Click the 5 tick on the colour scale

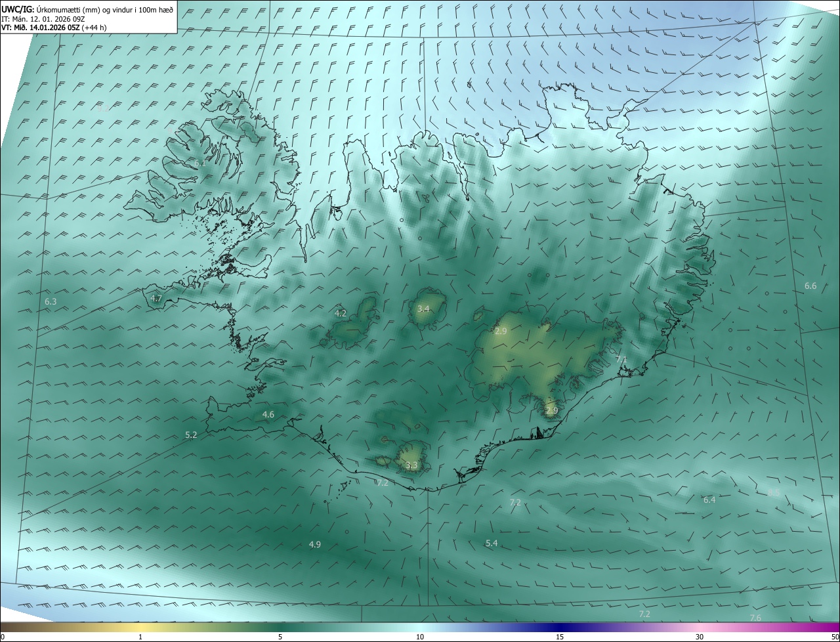pyautogui.click(x=280, y=637)
